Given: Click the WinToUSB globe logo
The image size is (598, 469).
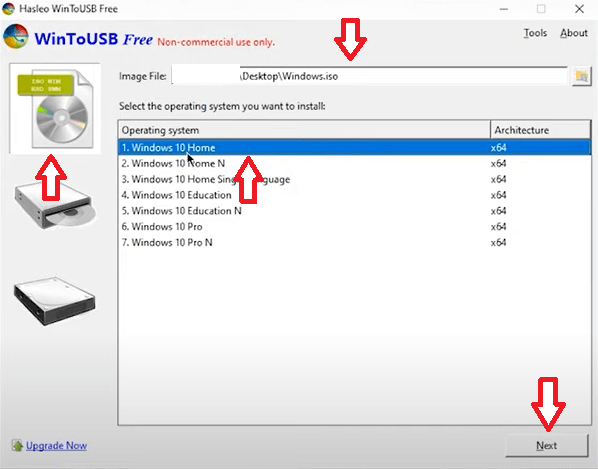Looking at the screenshot, I should pos(15,37).
